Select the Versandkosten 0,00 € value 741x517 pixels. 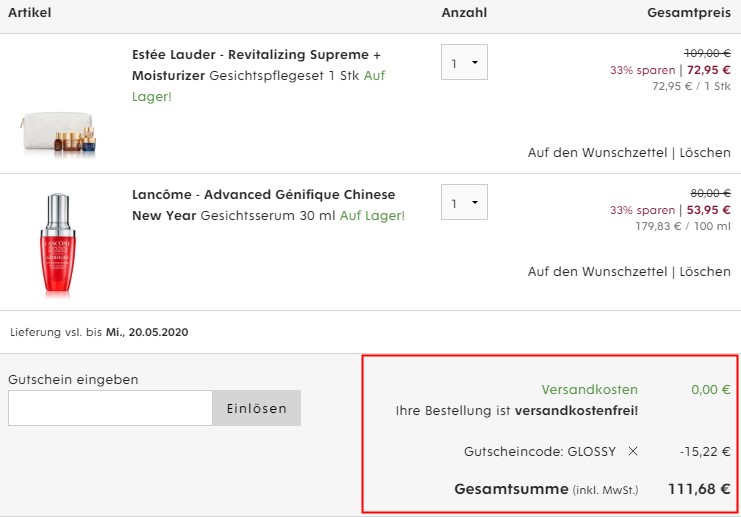point(711,389)
